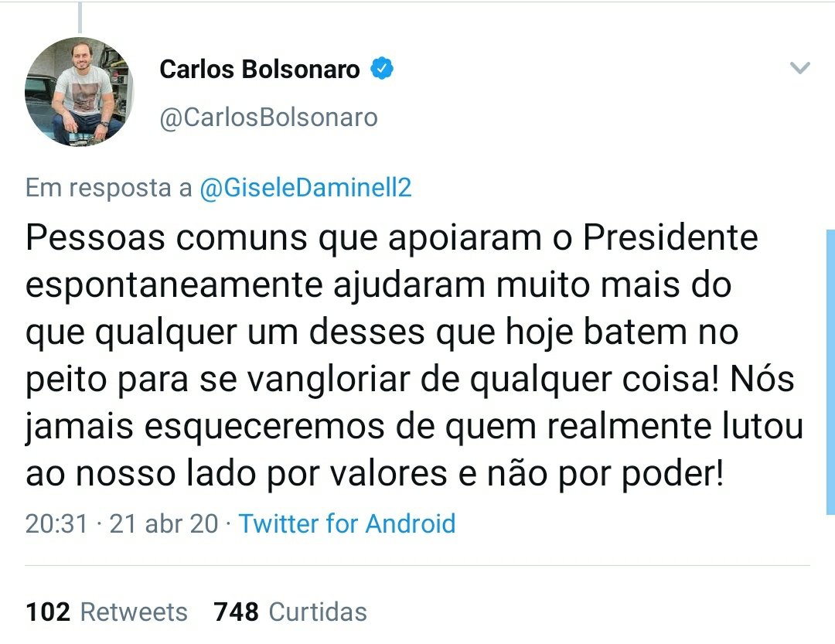The width and height of the screenshot is (835, 644).
Task: Click the 'Em resposta a' label
Action: [x=109, y=188]
